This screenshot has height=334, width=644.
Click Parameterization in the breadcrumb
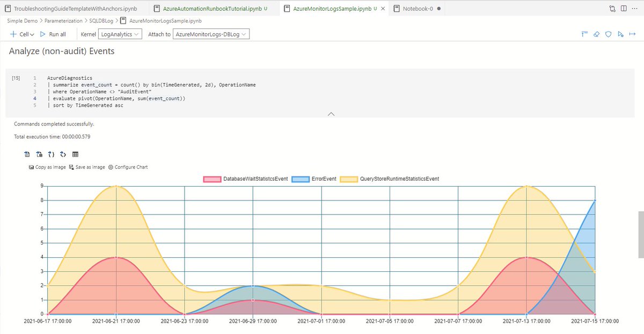point(64,21)
